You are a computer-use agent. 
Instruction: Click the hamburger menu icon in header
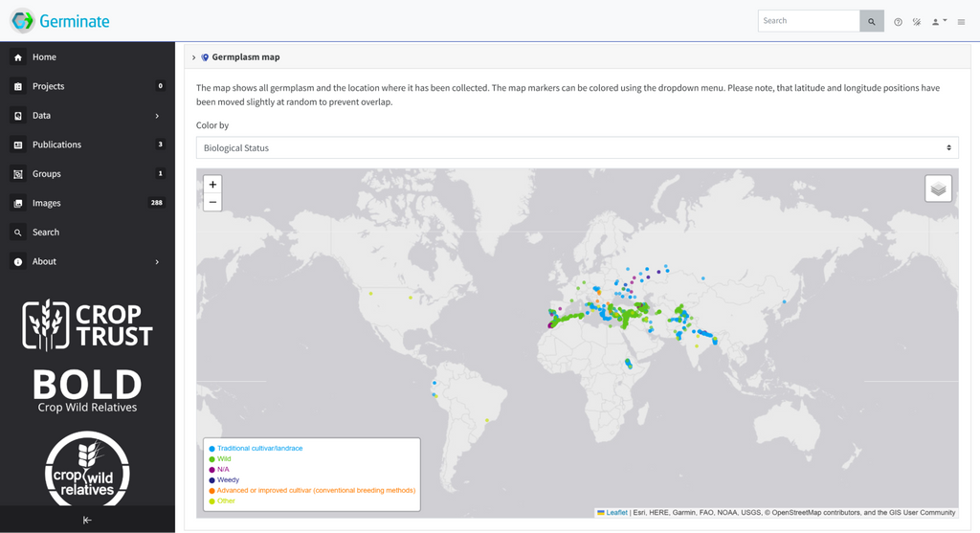coord(961,21)
